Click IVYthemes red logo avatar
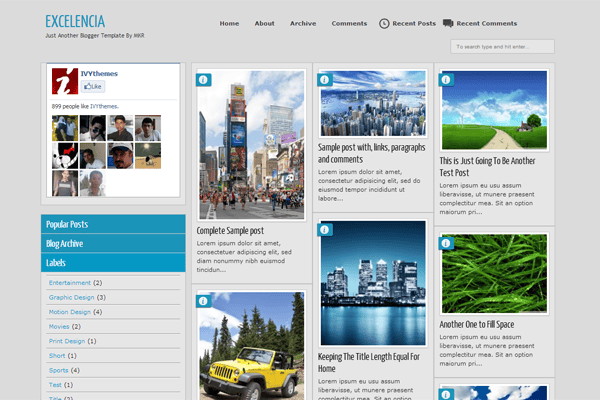 pyautogui.click(x=65, y=81)
